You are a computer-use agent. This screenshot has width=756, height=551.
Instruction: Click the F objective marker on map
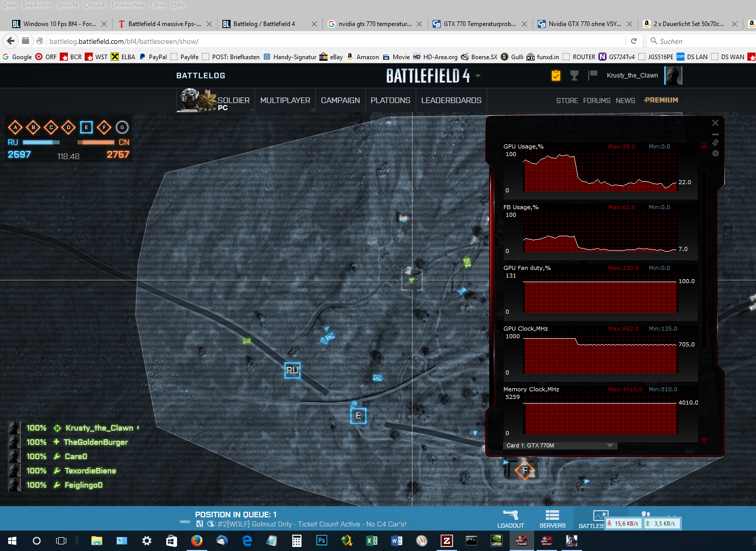coord(525,470)
